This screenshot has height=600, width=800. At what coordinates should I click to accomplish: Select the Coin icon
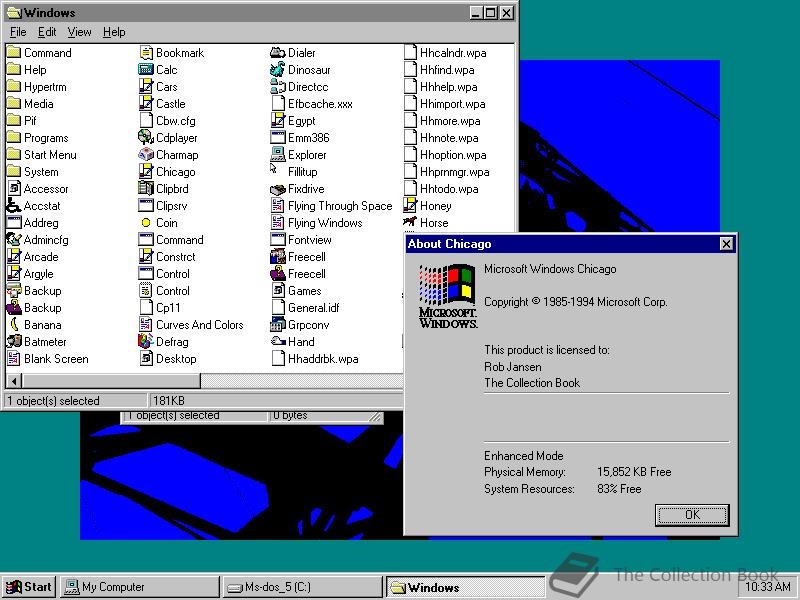click(x=146, y=223)
